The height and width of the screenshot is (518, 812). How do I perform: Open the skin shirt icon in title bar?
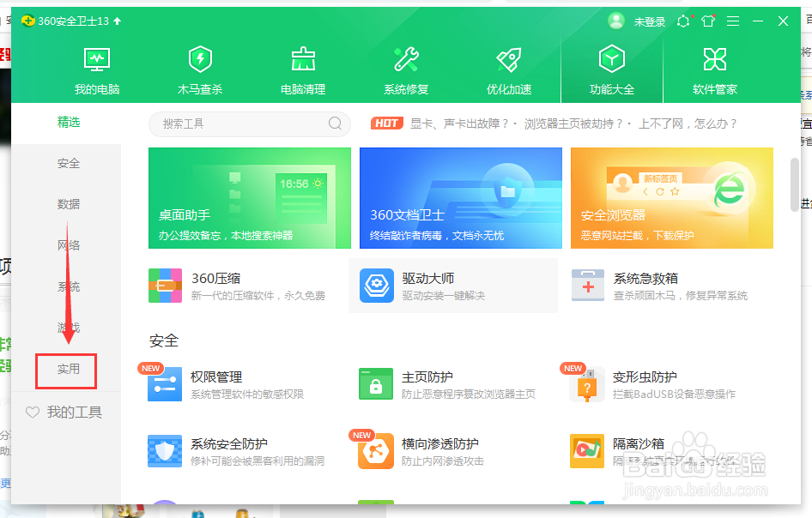point(708,21)
